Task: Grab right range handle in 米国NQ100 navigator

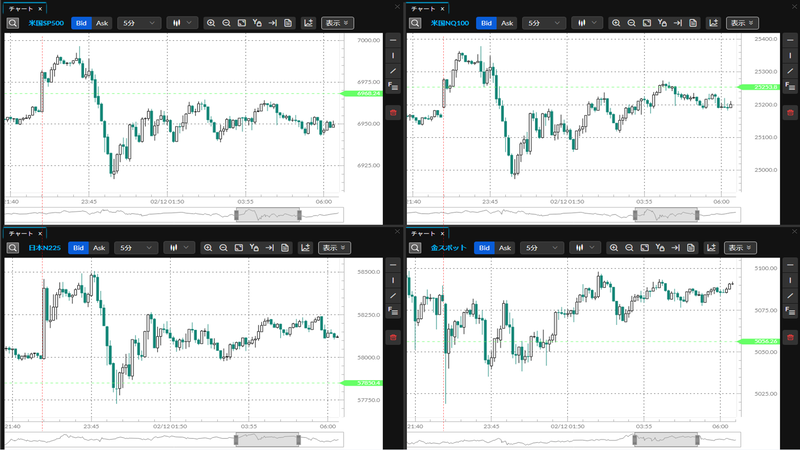Action: tap(697, 215)
